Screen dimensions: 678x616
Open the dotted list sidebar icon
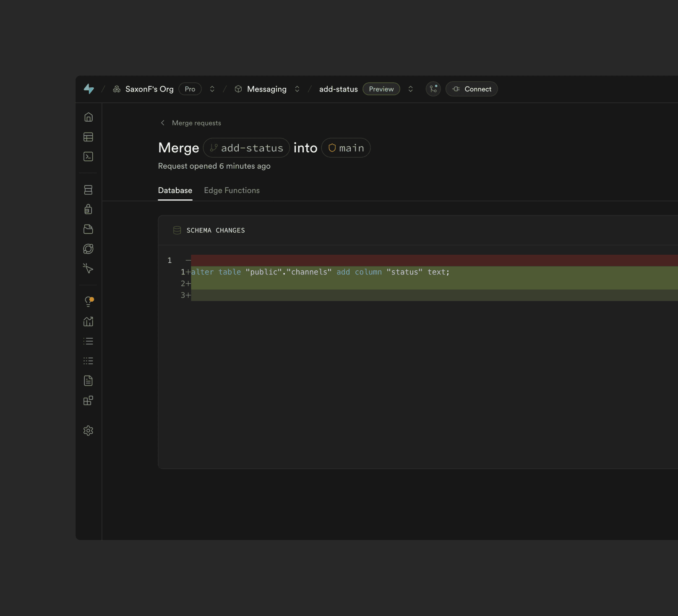click(x=88, y=361)
